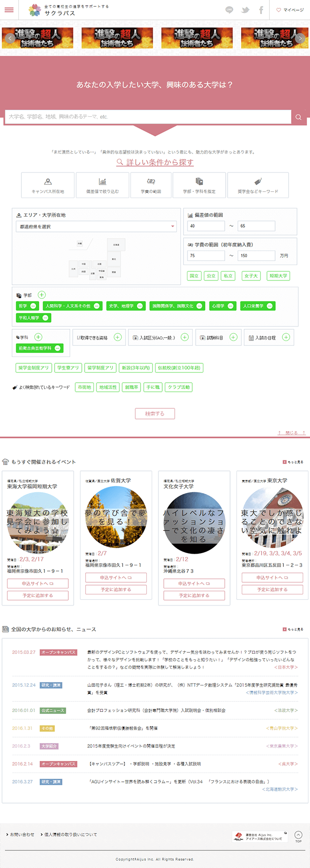Screen dimensions: 310x868
Task: Expand the 取得できる資格 section
Action: (118, 337)
